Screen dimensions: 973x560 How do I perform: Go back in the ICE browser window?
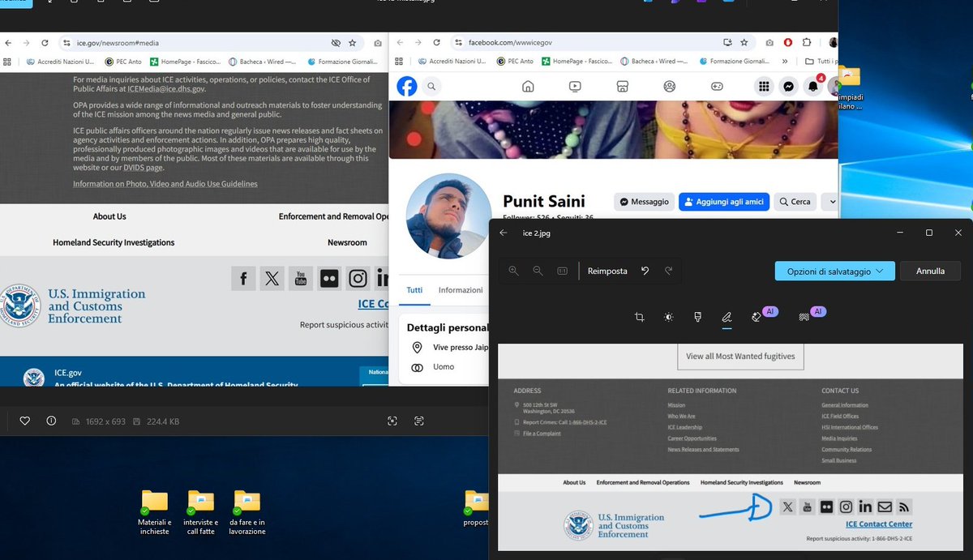tap(6, 42)
